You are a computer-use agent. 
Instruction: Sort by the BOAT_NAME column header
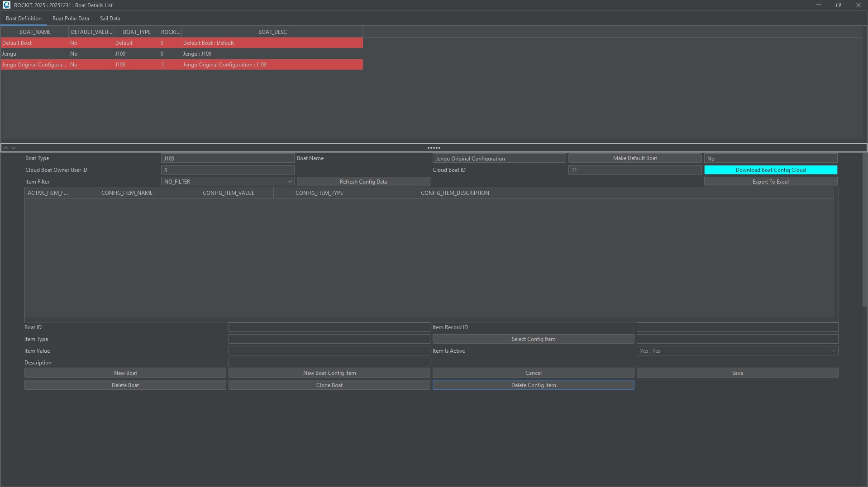(35, 32)
